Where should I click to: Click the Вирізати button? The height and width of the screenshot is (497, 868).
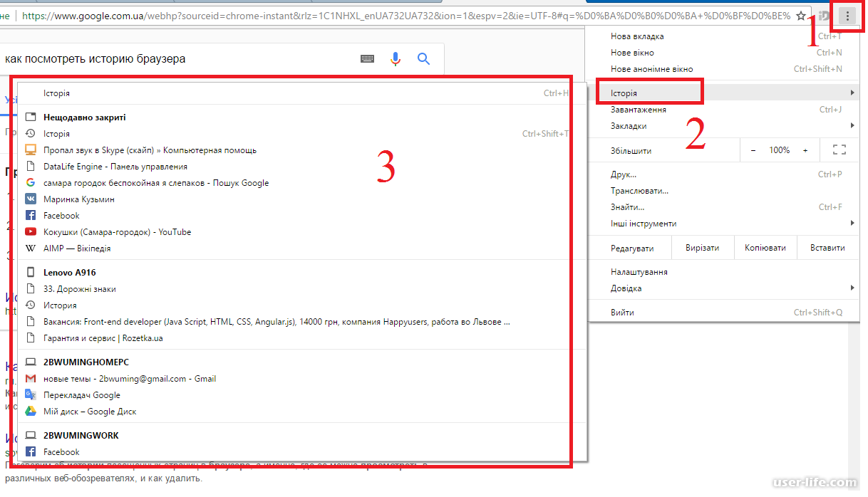703,248
